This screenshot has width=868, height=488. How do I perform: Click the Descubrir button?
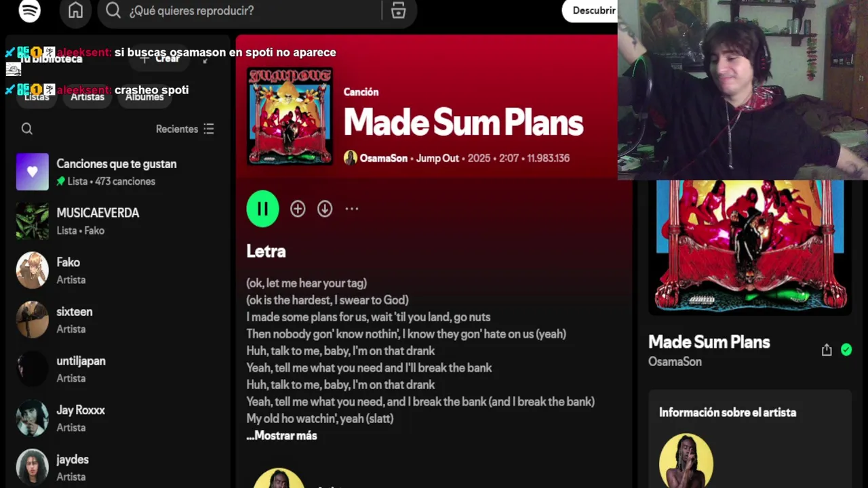tap(592, 11)
